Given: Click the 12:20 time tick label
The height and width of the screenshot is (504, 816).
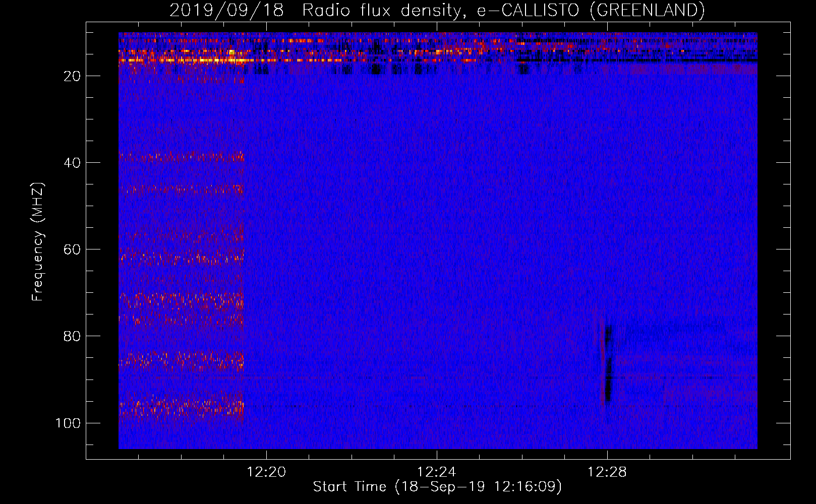Looking at the screenshot, I should coord(266,472).
